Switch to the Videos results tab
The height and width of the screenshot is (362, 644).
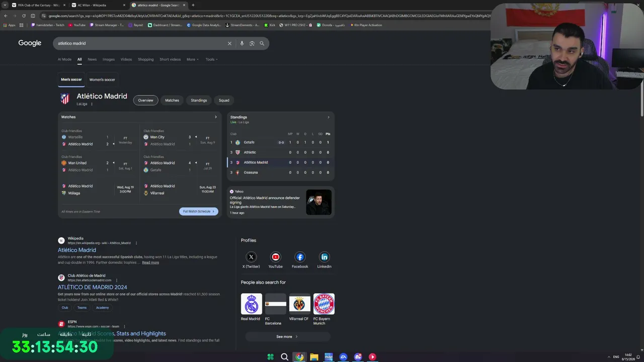pyautogui.click(x=126, y=59)
